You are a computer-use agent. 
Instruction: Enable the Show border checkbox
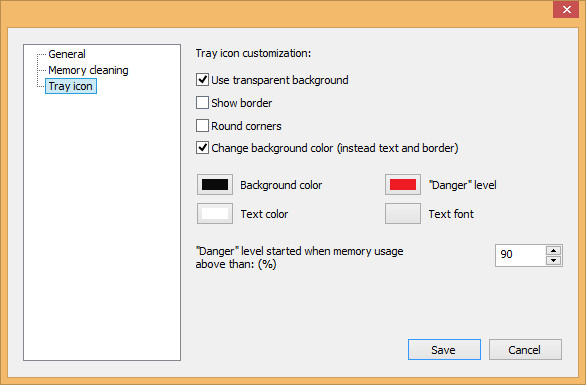(202, 103)
